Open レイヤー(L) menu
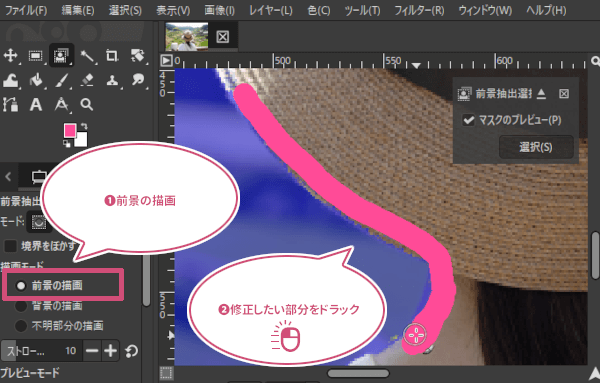 271,10
